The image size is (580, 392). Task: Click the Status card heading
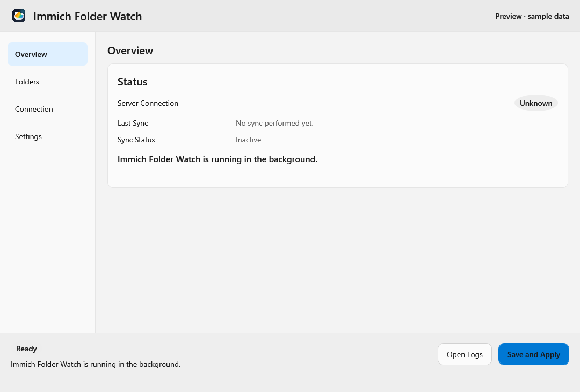(x=133, y=82)
